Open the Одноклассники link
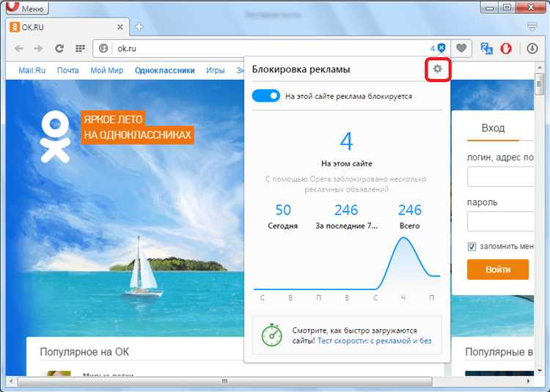The height and width of the screenshot is (392, 550). tap(164, 70)
